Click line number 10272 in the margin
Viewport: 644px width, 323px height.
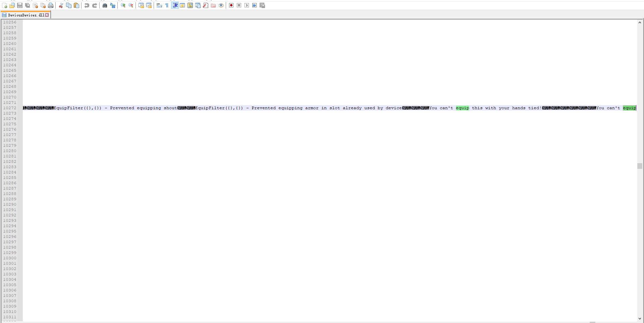point(10,108)
